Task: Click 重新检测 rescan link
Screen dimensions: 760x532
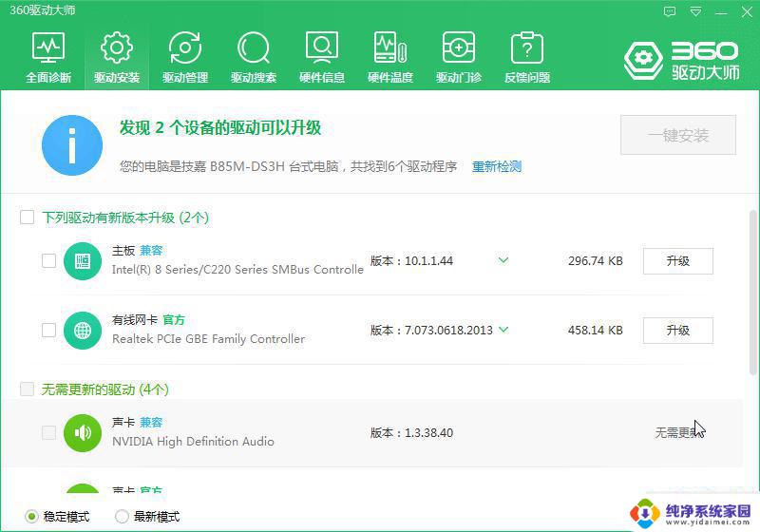Action: pyautogui.click(x=497, y=166)
